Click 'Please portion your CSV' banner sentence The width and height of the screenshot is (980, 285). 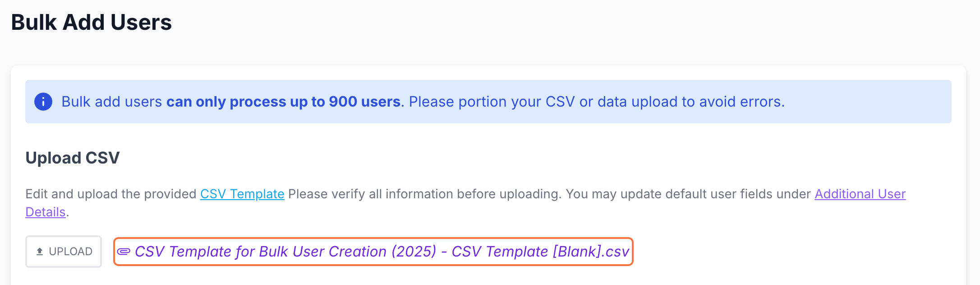click(x=492, y=102)
